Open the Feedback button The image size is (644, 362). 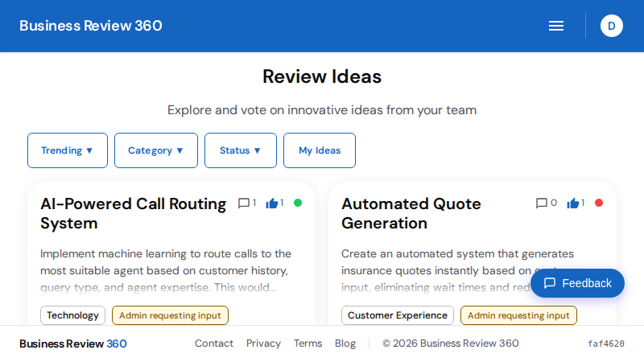(577, 283)
